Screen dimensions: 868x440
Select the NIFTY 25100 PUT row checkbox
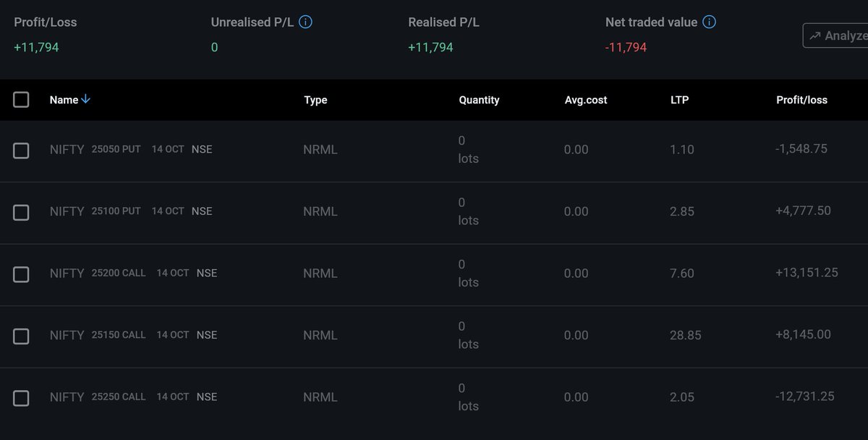coord(21,212)
